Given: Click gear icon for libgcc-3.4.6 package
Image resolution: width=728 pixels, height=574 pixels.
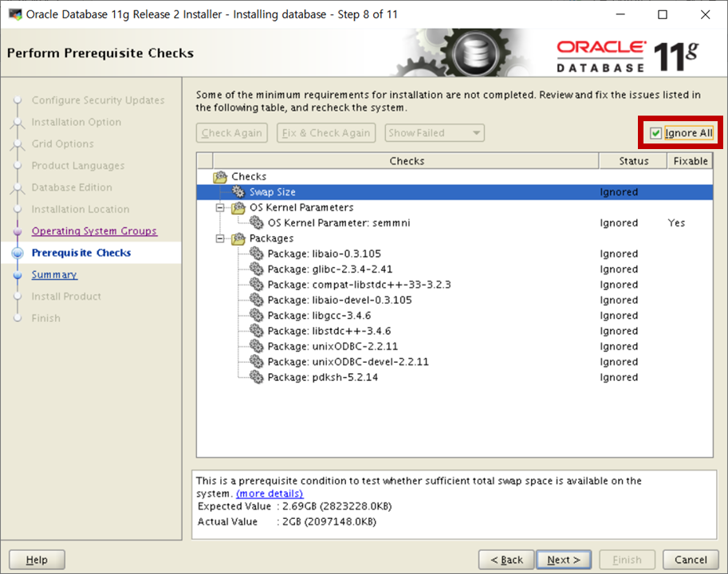Looking at the screenshot, I should [256, 316].
